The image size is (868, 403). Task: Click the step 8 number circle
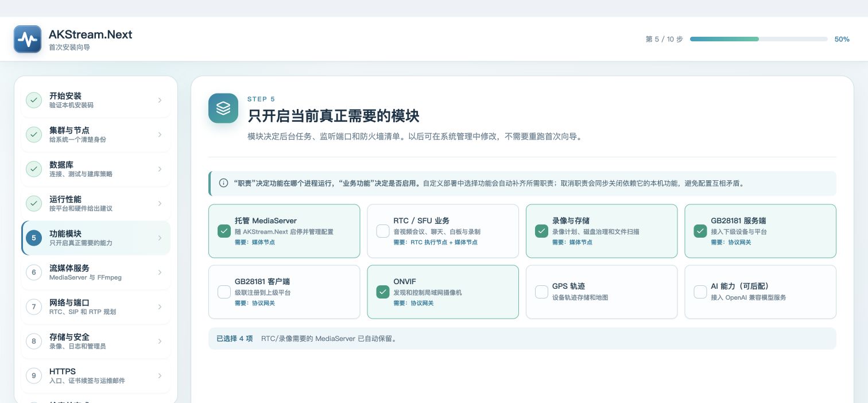(34, 341)
